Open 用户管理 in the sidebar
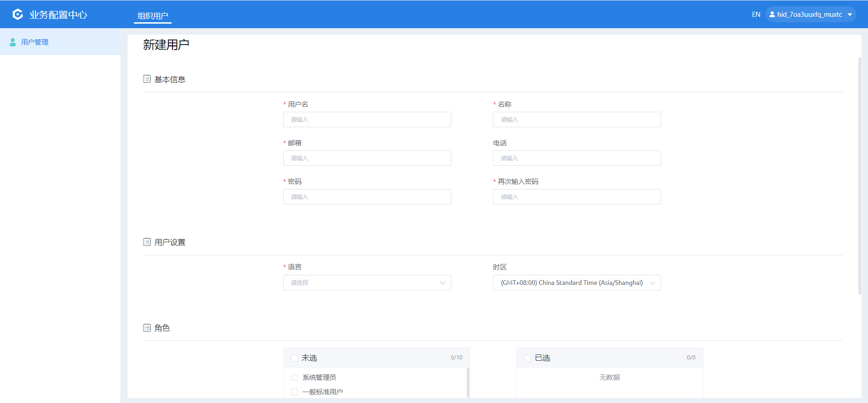This screenshot has width=868, height=403. pyautogui.click(x=60, y=42)
